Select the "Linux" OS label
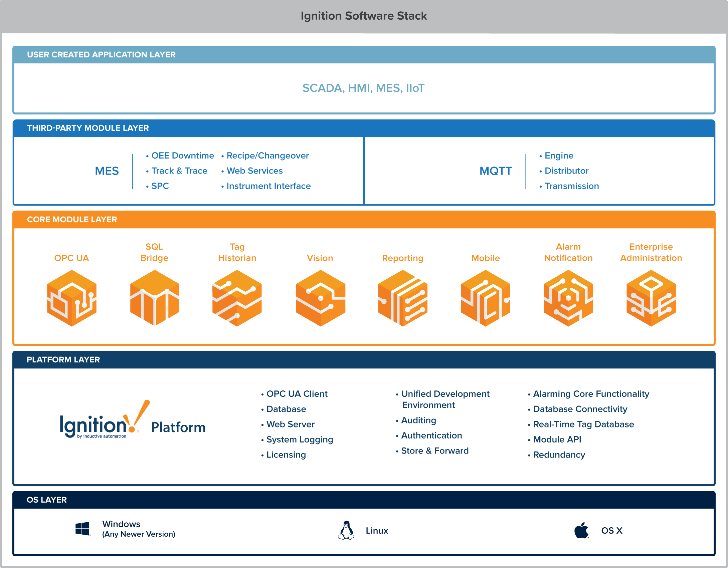The height and width of the screenshot is (568, 728). click(377, 531)
